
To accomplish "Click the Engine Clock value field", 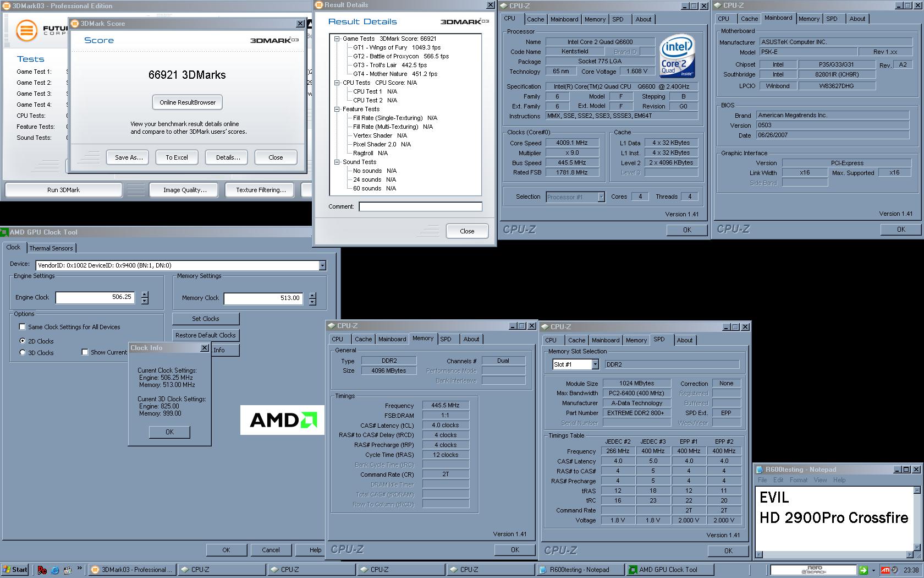I will coord(95,297).
